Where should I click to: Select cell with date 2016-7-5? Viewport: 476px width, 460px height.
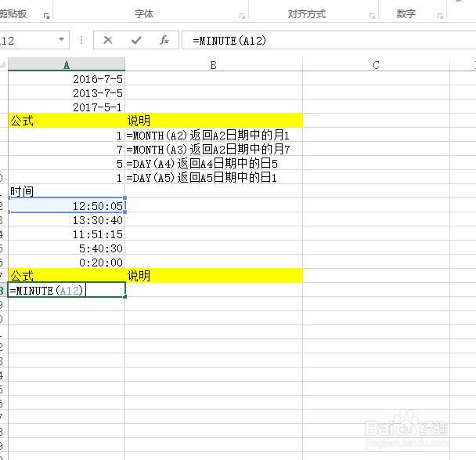point(67,78)
